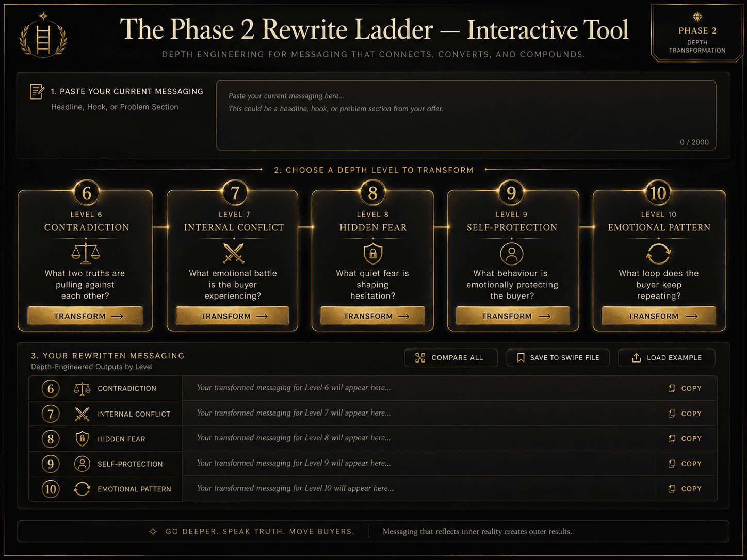This screenshot has width=747, height=560.
Task: Click the scales icon in Contradiction output row
Action: [82, 389]
